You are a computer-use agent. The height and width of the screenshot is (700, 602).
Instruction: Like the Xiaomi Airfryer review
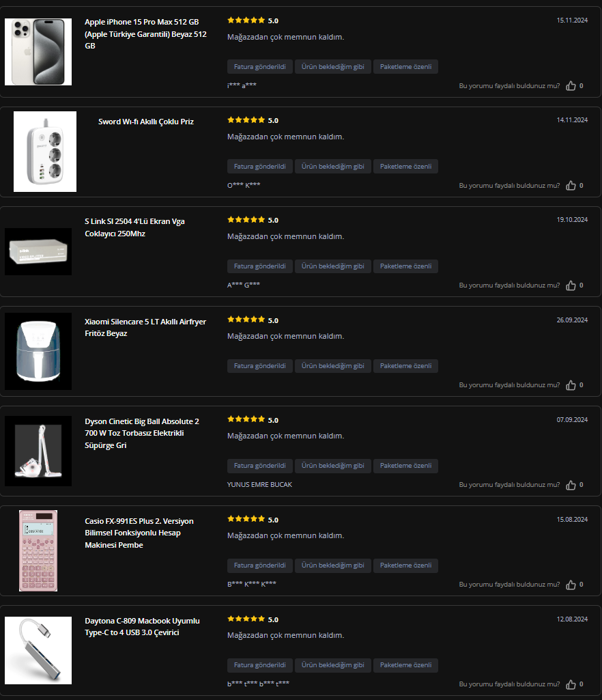point(571,384)
